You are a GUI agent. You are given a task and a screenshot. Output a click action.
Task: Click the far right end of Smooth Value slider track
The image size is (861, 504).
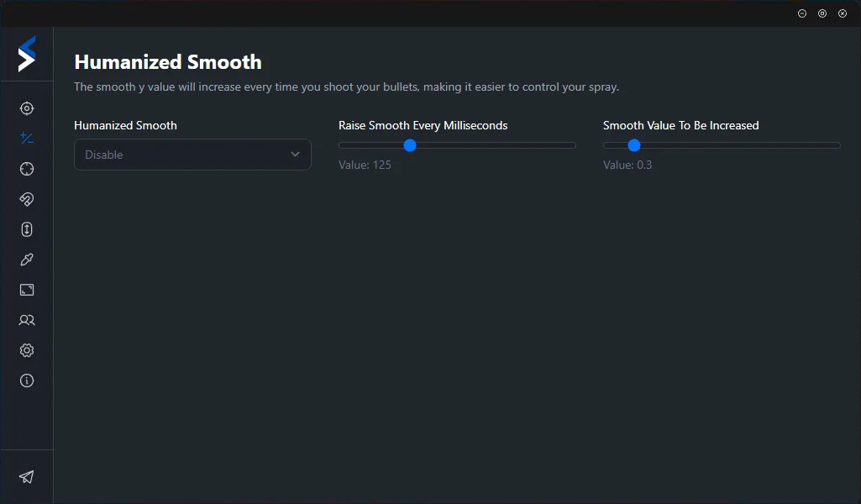point(837,145)
